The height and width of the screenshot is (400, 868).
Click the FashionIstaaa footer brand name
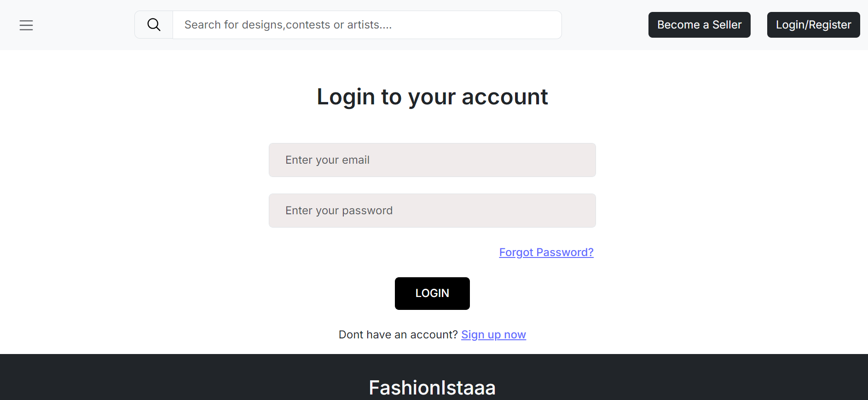point(432,388)
